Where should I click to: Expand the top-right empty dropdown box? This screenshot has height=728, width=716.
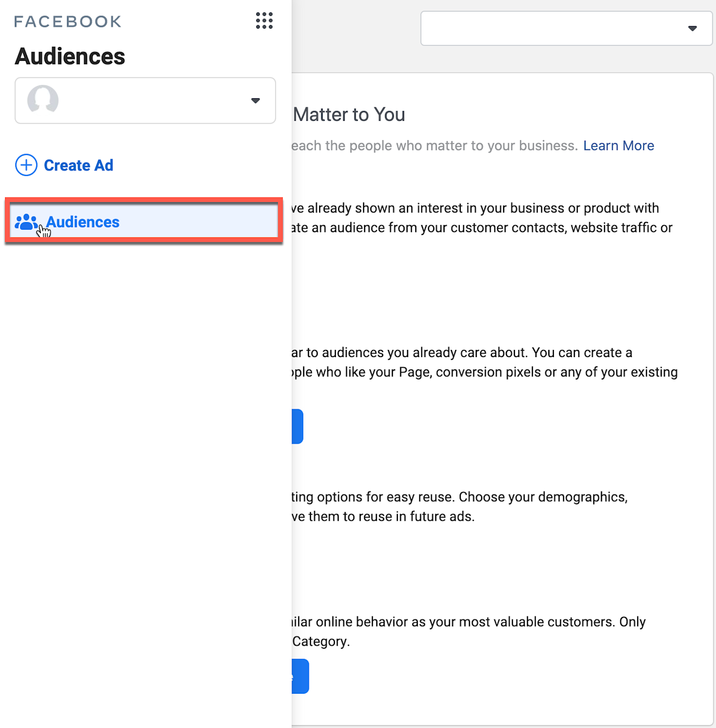[566, 29]
